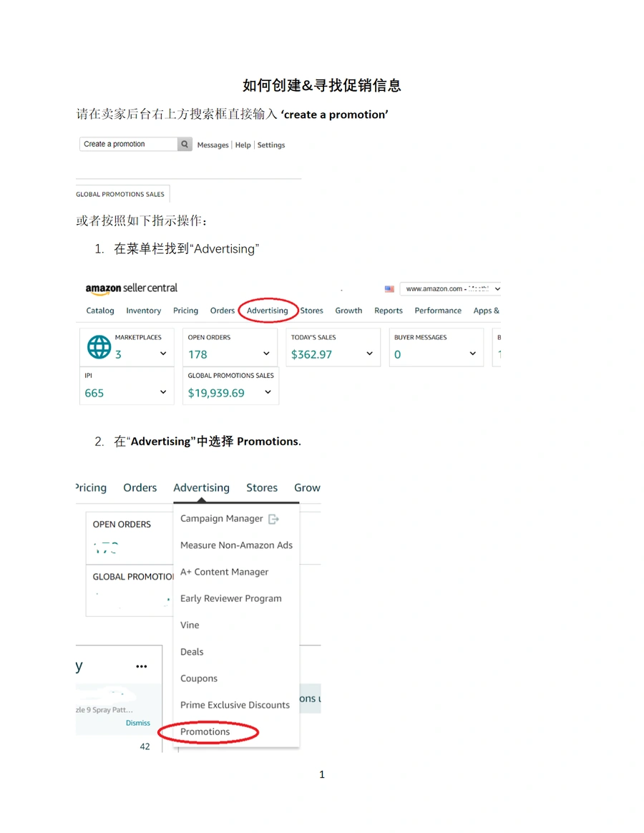Click the $362.97 sales value
Viewport: 644px width, 833px height.
(x=311, y=354)
